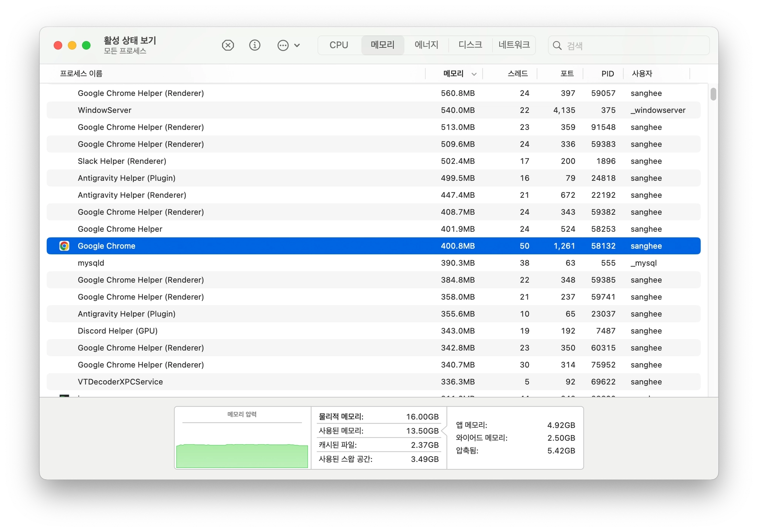758x532 pixels.
Task: Toggle sort order on the 메모리 column header
Action: pos(454,74)
